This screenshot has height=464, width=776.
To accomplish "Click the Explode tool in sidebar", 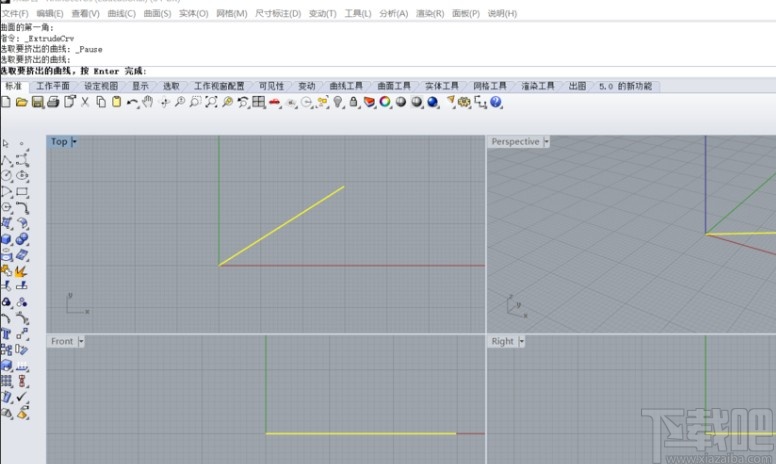I will [21, 271].
